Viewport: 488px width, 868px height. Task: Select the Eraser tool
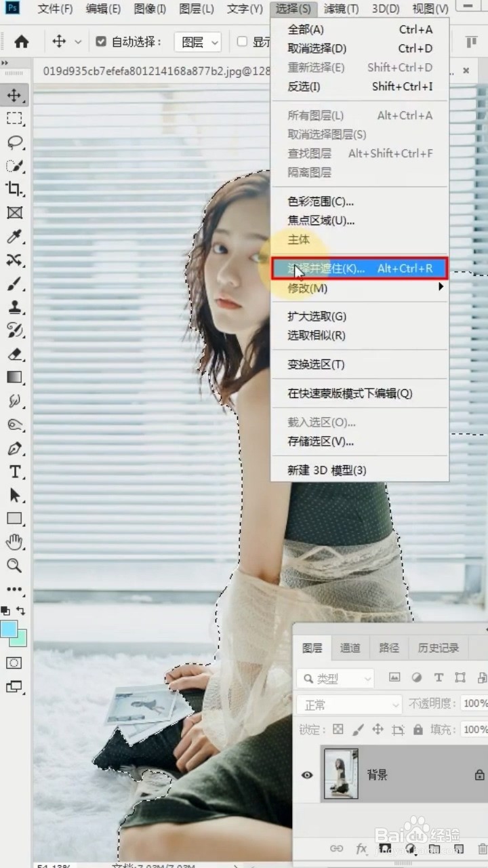coord(14,354)
